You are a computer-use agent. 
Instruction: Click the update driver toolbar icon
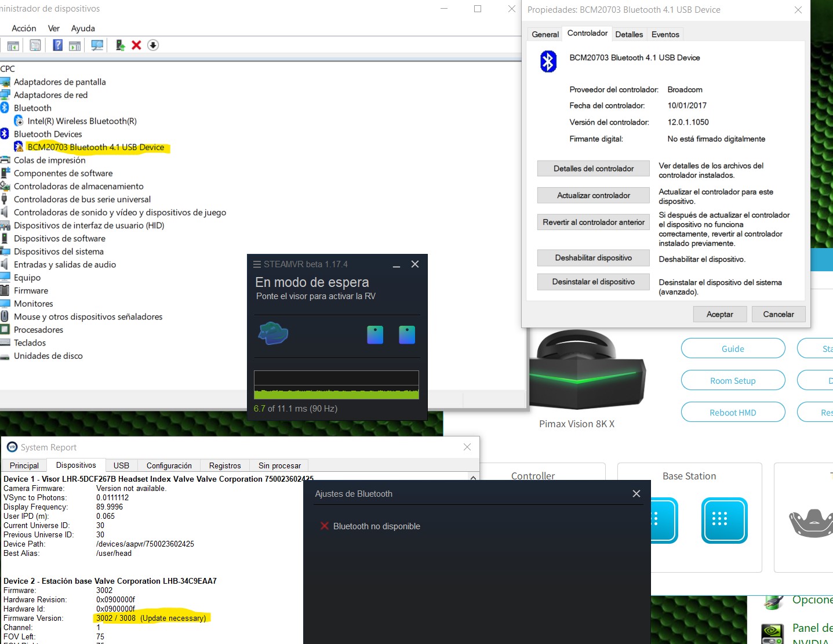tap(120, 45)
